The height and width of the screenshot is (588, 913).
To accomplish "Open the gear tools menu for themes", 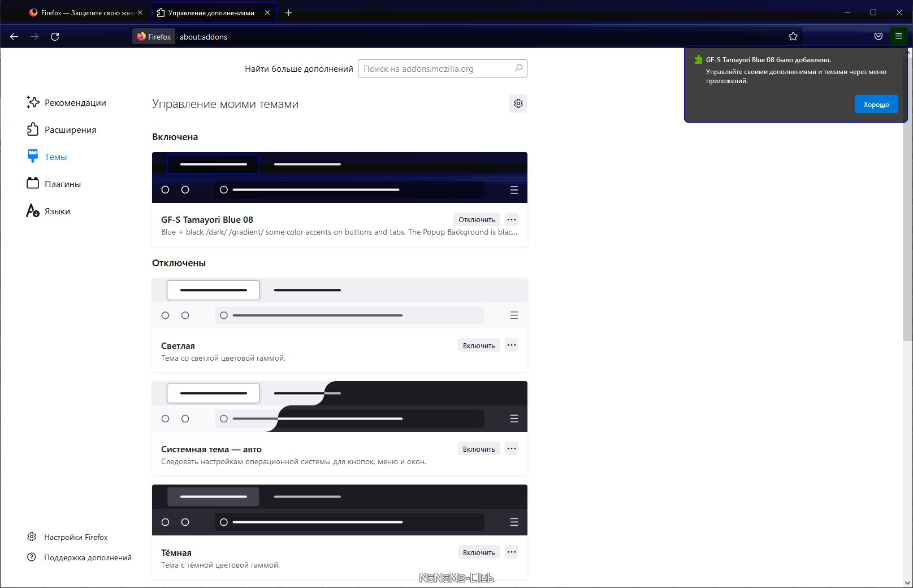I will (518, 103).
